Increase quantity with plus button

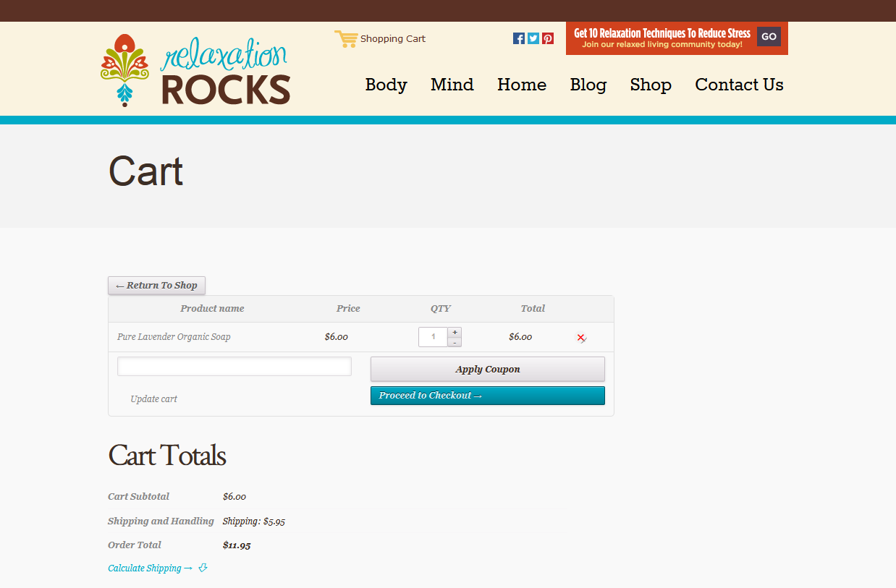(455, 332)
